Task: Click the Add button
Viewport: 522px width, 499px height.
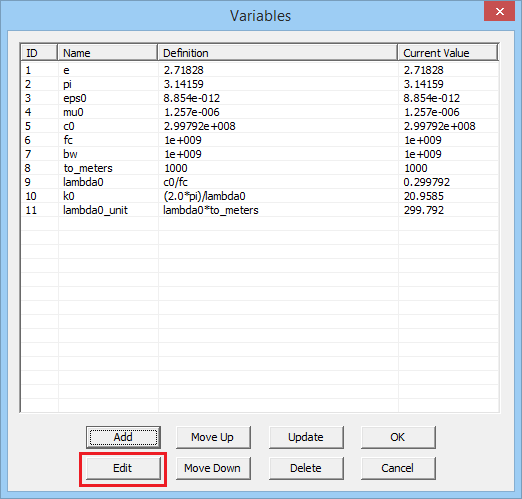Action: pyautogui.click(x=123, y=437)
